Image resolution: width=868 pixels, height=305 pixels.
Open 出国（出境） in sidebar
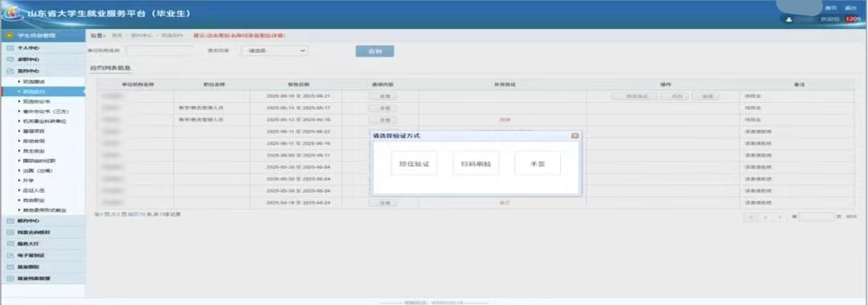coord(37,171)
